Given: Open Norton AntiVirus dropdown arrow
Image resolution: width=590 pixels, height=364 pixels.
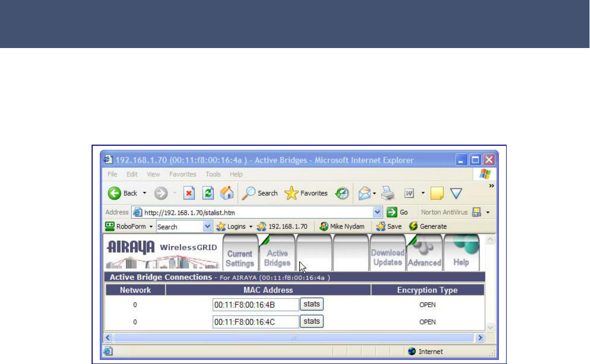Looking at the screenshot, I should pyautogui.click(x=488, y=213).
